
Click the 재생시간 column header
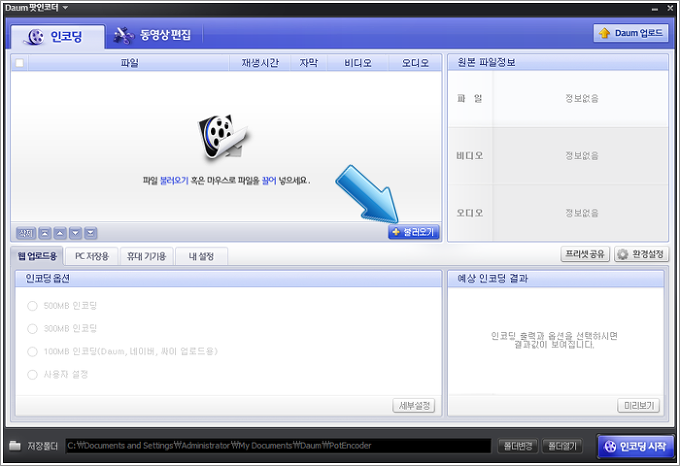pos(260,63)
